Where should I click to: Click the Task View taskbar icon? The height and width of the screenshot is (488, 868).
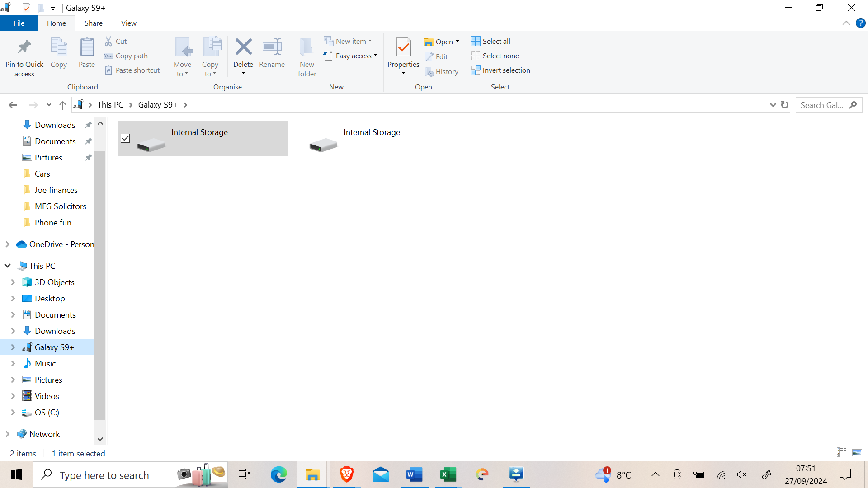coord(244,474)
